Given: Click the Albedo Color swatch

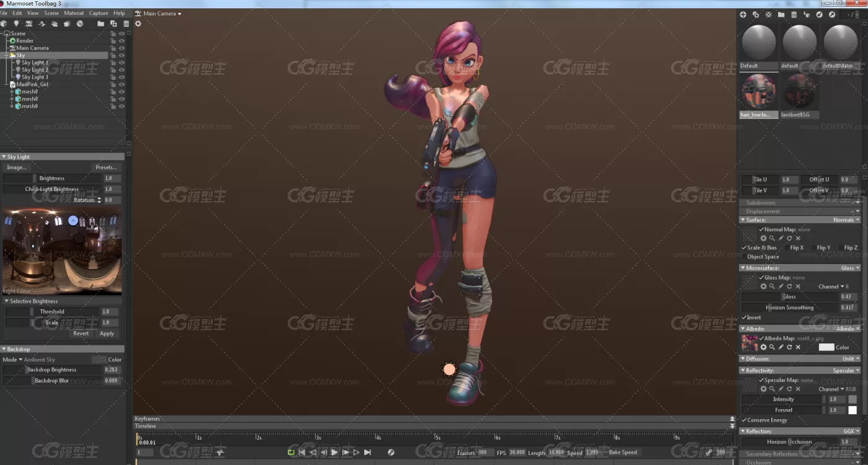Looking at the screenshot, I should 826,347.
